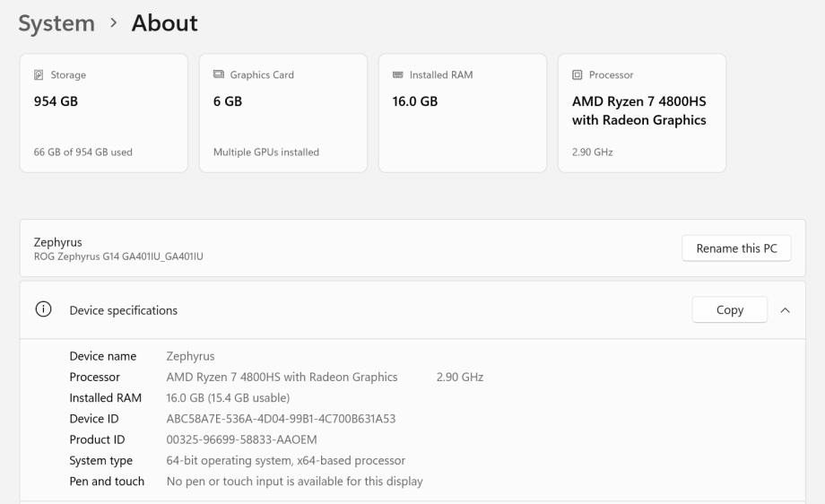The image size is (825, 504).
Task: Click the Device specifications info icon
Action: point(43,310)
